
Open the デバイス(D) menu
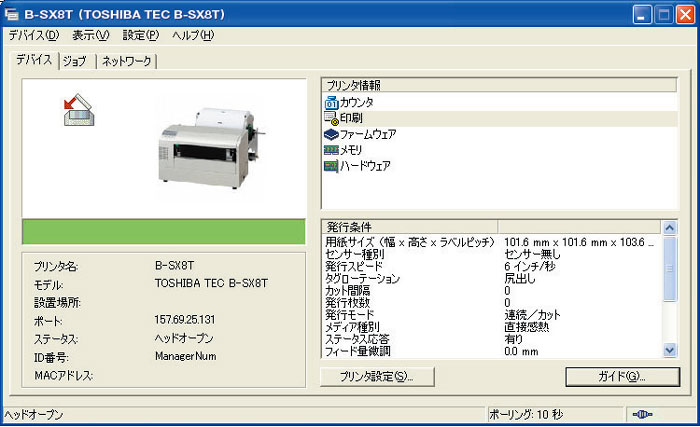coord(34,36)
